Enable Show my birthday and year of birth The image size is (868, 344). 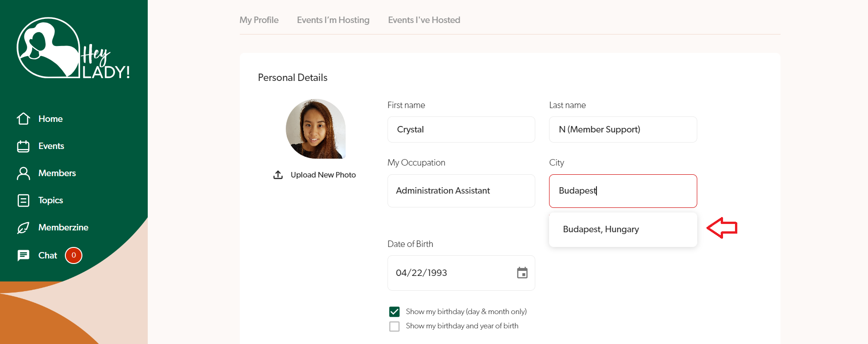point(394,326)
